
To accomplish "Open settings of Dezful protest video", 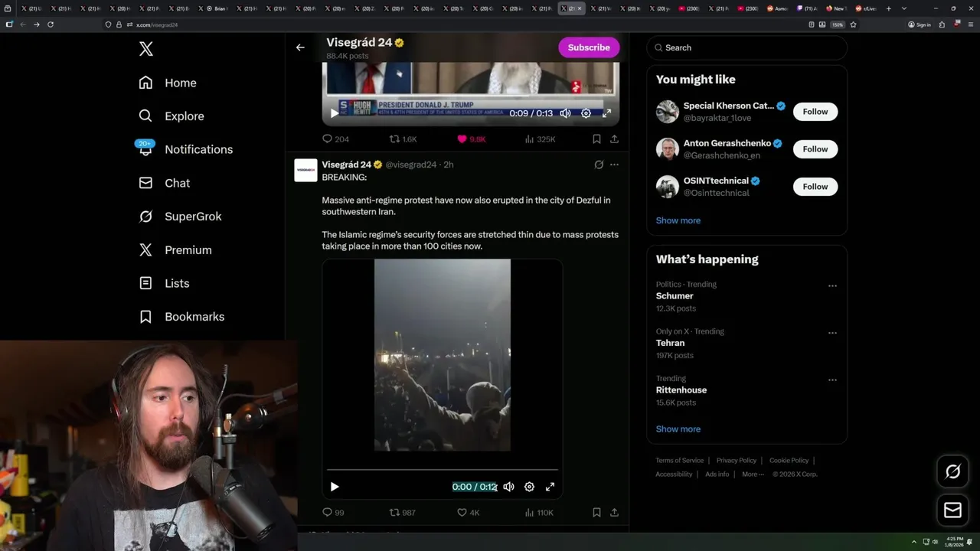I will pos(529,487).
